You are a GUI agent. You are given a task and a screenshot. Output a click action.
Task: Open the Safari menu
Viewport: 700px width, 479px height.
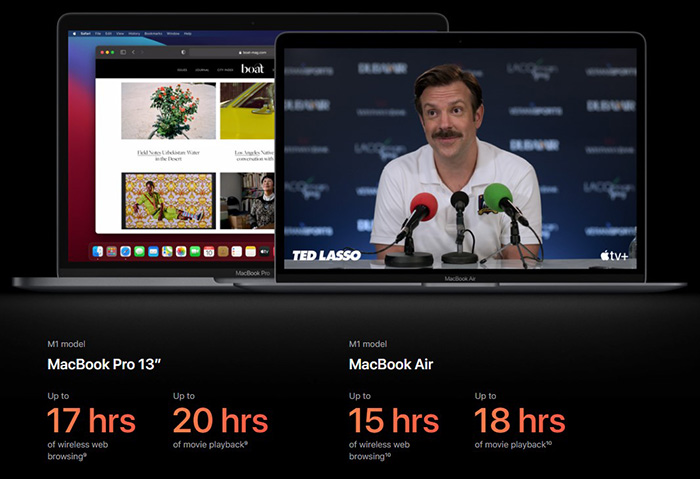[85, 33]
